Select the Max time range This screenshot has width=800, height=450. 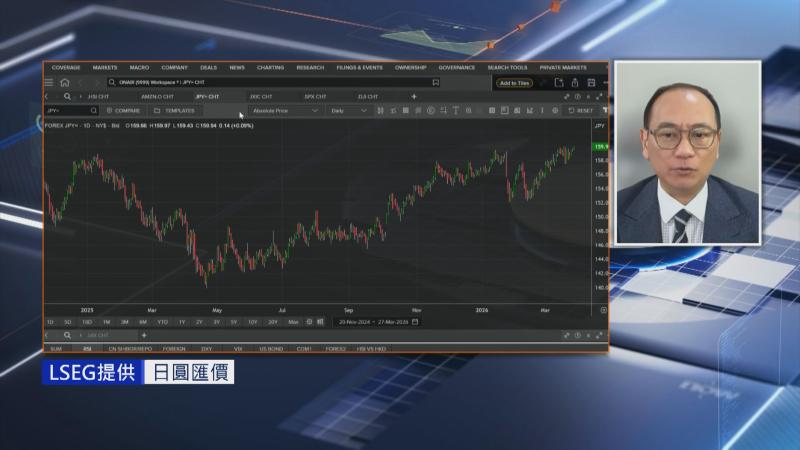[x=293, y=322]
